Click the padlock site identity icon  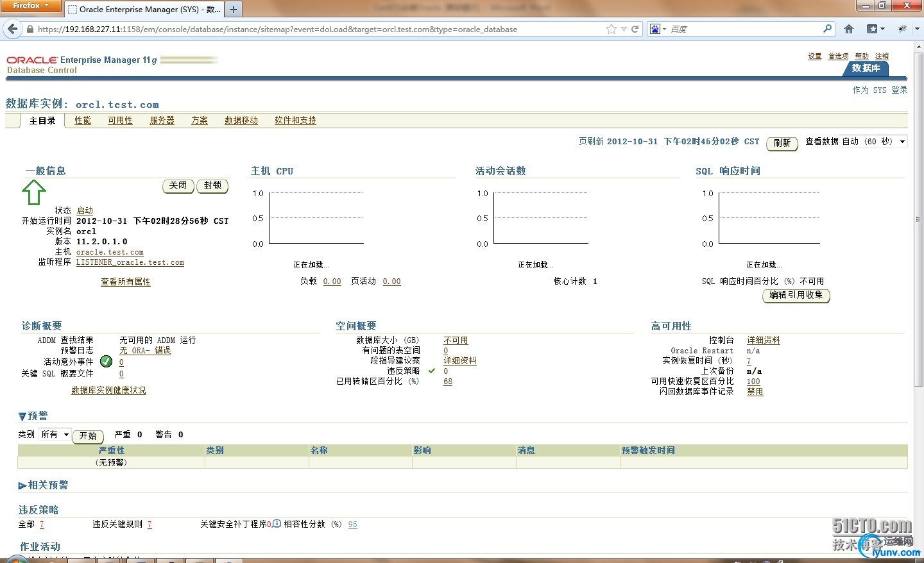click(x=30, y=29)
